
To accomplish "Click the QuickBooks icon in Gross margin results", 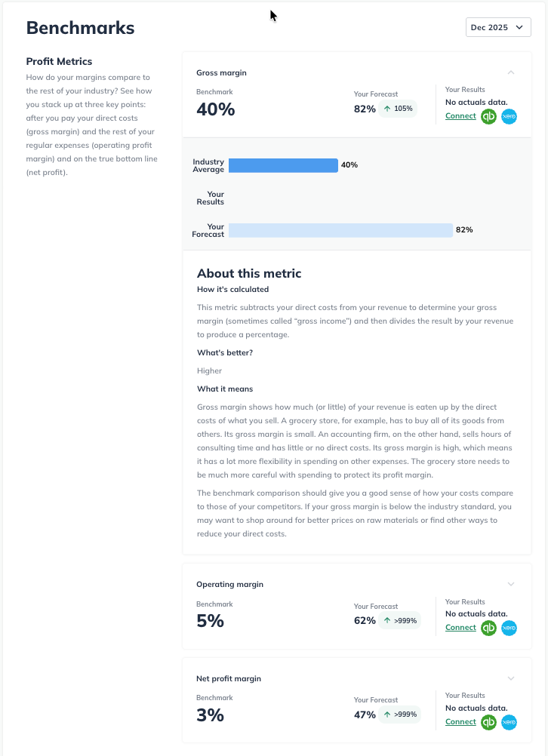I will click(488, 116).
